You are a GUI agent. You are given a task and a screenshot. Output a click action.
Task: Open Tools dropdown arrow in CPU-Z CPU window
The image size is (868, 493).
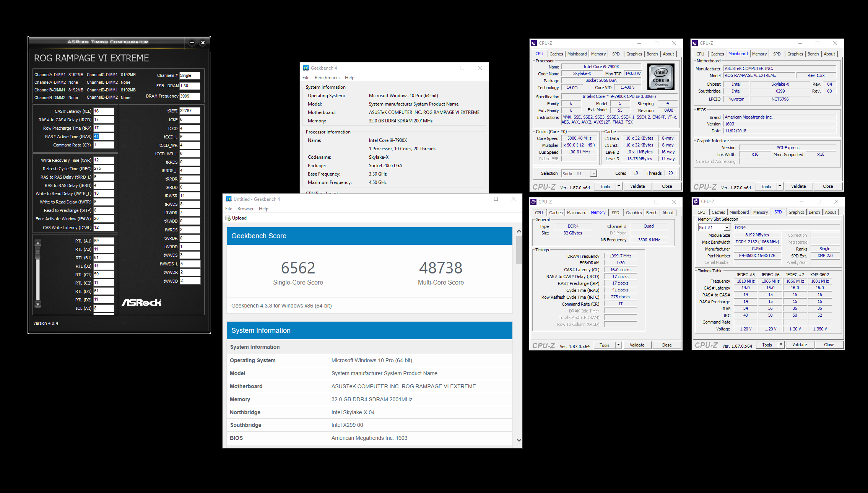[619, 186]
